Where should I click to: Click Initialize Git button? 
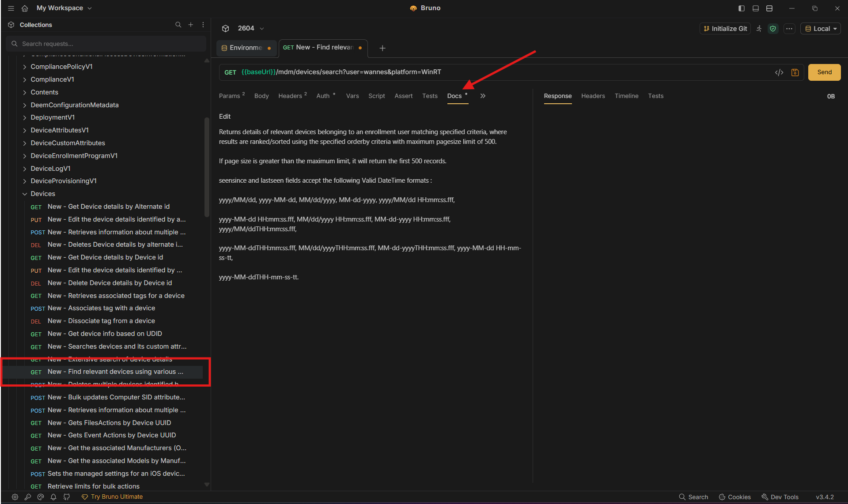(725, 29)
